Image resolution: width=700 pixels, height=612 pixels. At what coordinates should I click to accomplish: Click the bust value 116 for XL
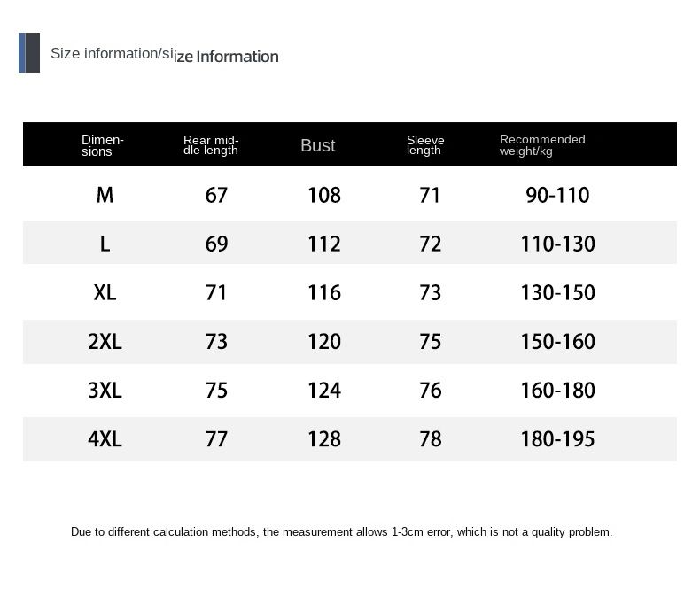(323, 292)
